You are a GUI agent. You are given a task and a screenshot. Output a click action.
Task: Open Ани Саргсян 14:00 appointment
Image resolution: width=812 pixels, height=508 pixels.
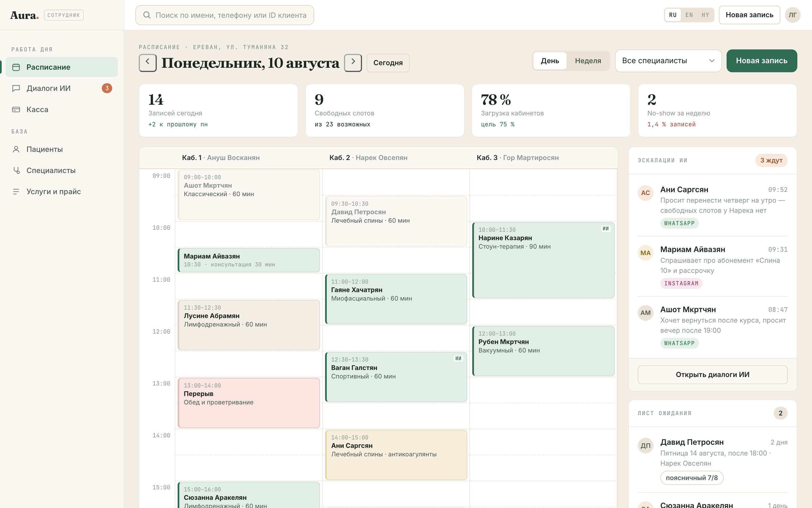pos(396,455)
